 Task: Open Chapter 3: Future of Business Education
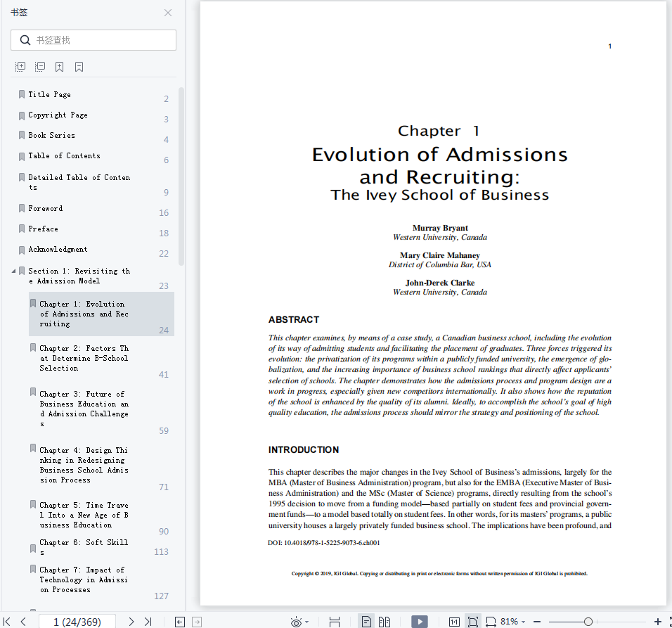(x=84, y=409)
